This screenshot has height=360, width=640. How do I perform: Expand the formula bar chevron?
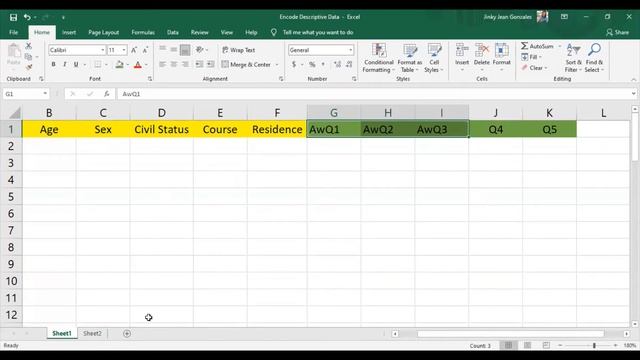633,94
